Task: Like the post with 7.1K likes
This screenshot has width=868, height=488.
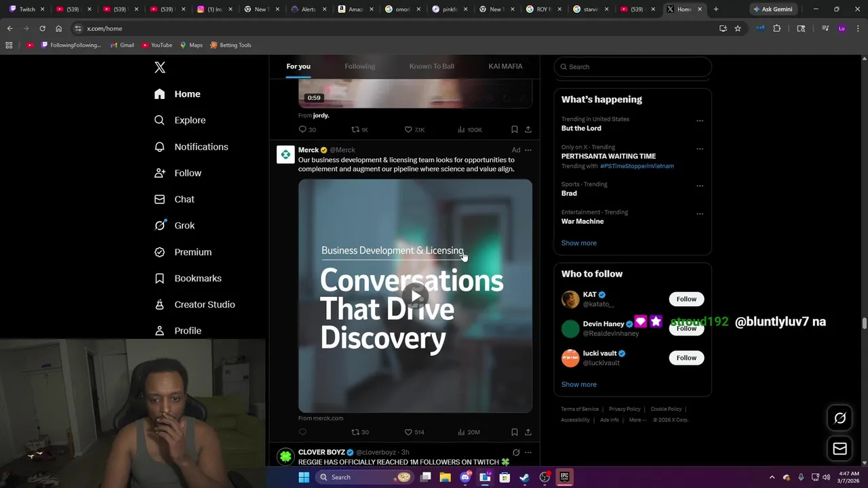Action: point(414,129)
